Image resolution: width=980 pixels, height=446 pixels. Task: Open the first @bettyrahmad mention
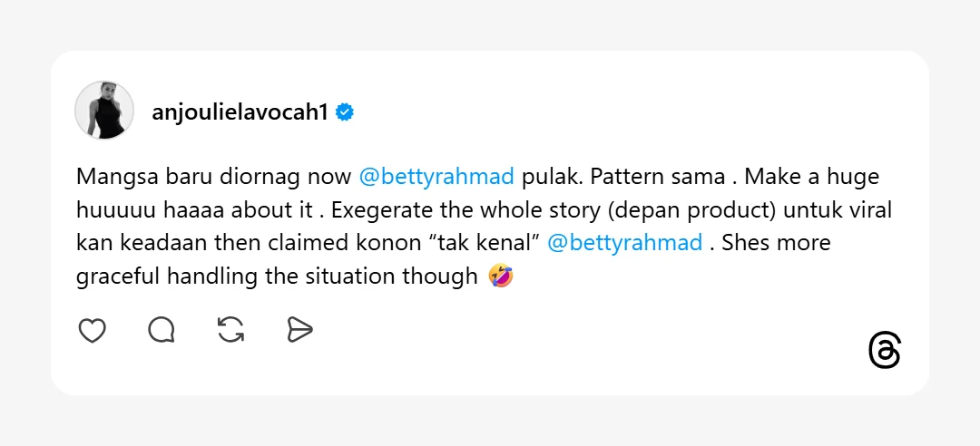click(x=436, y=176)
